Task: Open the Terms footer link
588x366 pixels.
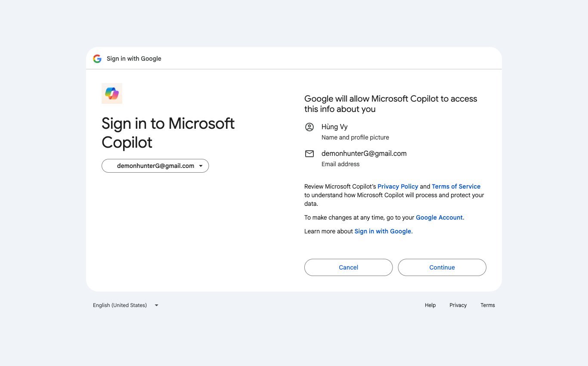Action: click(488, 305)
